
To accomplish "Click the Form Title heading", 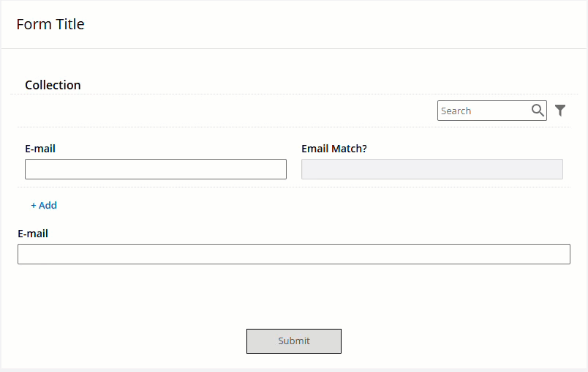I will click(x=50, y=24).
